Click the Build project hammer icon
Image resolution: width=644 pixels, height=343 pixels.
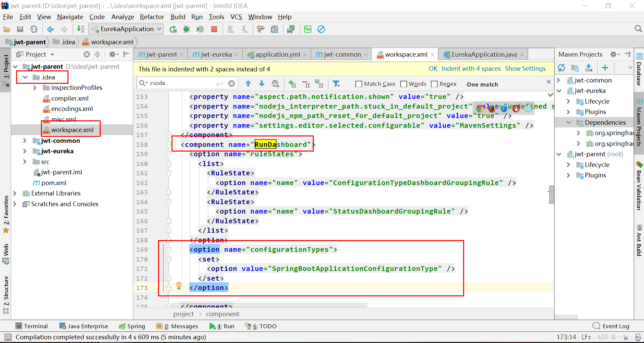click(x=81, y=29)
